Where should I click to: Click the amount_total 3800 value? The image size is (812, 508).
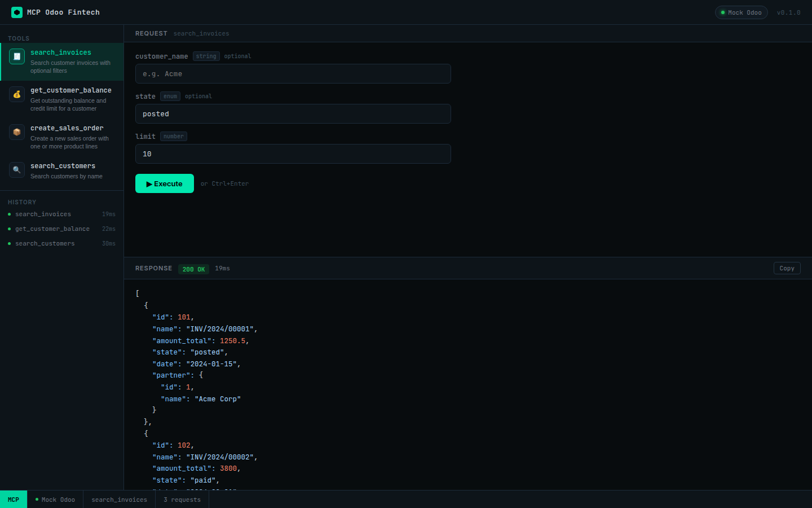(x=228, y=468)
